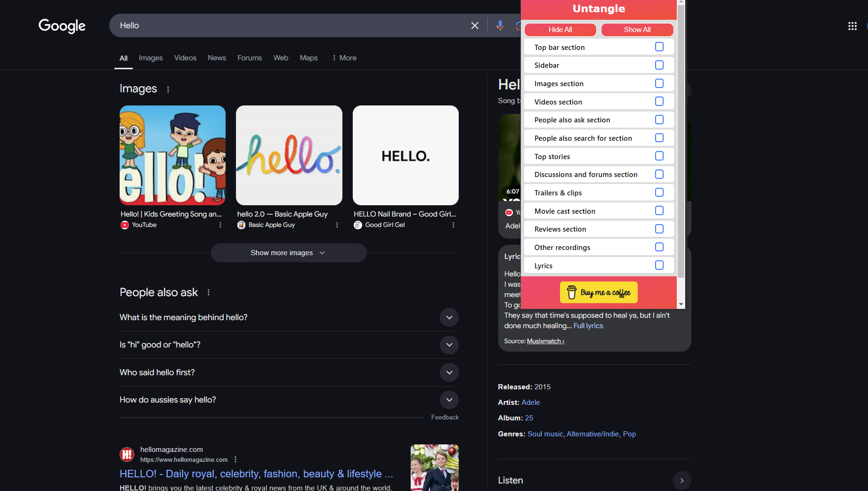
Task: Toggle Discussions and forums section checkbox
Action: 659,174
